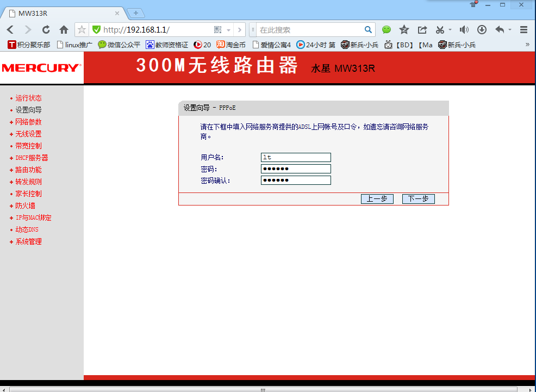Reload the page with the refresh icon
Viewport: 536px width, 392px height.
(46, 30)
